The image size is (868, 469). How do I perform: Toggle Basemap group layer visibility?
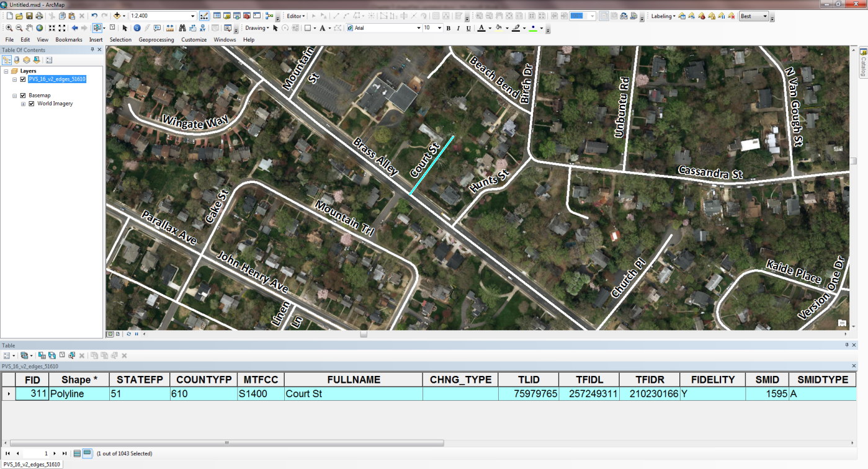(x=23, y=96)
